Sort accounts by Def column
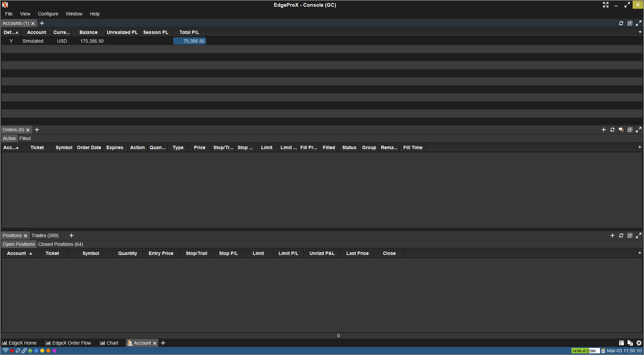 point(11,32)
